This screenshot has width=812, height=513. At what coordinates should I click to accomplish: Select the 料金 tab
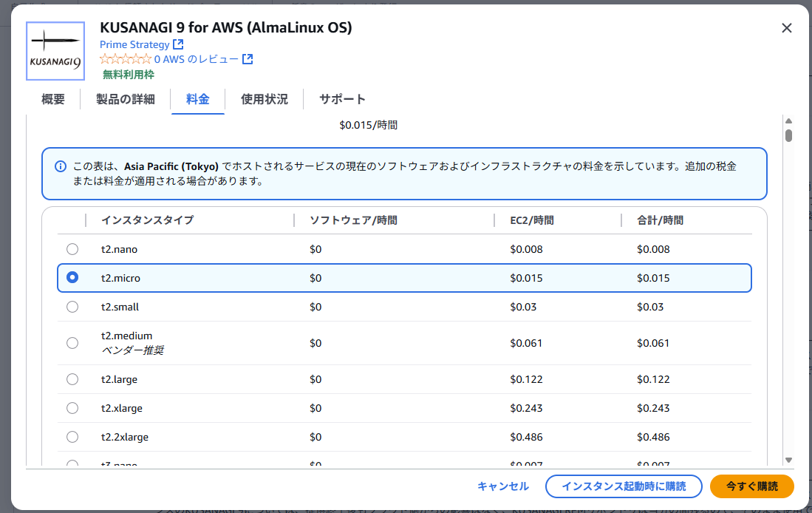pyautogui.click(x=198, y=99)
